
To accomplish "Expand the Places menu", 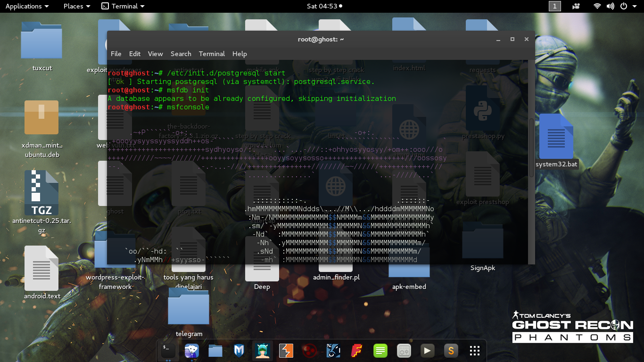I will 73,6.
